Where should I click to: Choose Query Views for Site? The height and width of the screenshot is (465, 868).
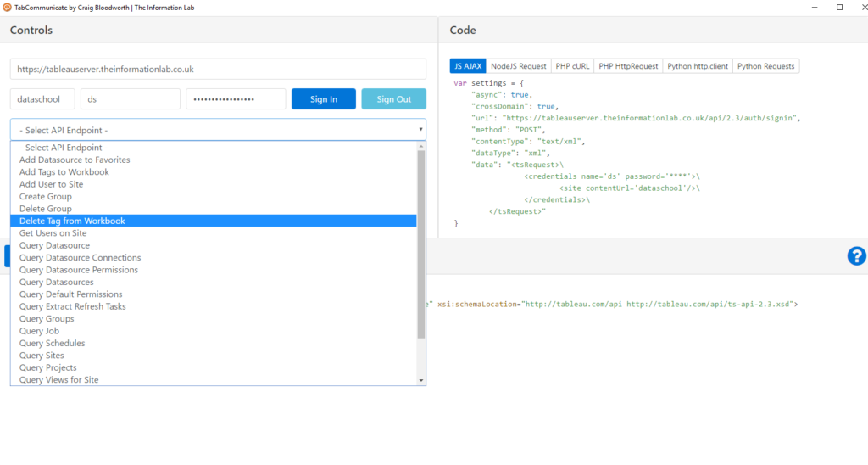[213, 379]
